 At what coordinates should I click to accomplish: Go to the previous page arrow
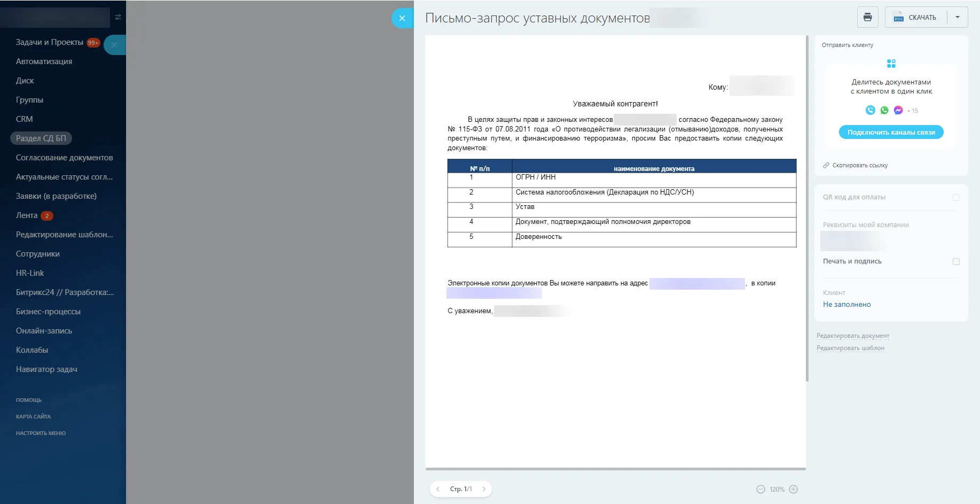coord(438,489)
